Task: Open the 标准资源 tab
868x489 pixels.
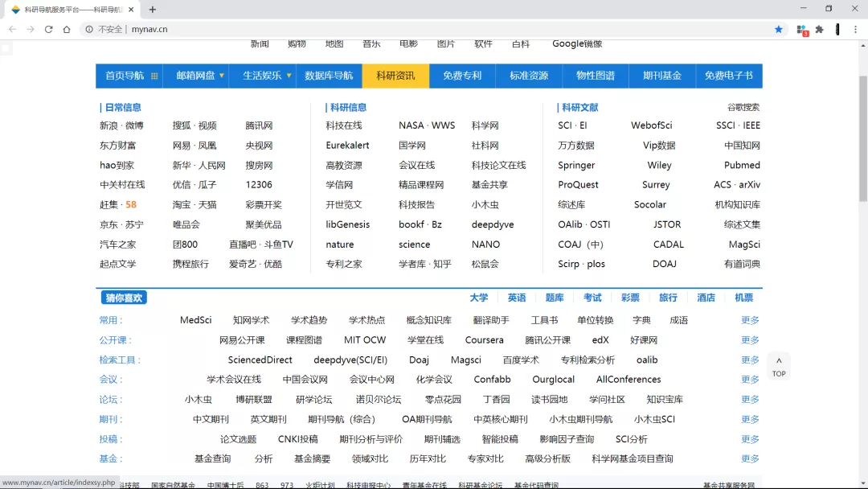Action: (529, 76)
